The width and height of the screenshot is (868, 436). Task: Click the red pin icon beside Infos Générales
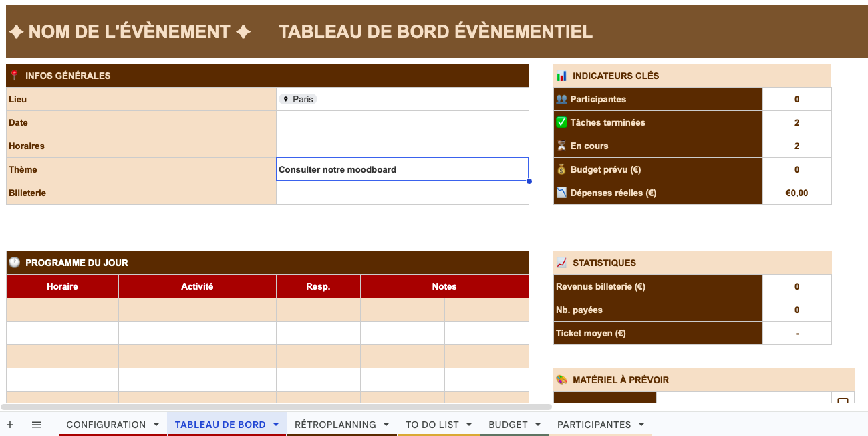tap(14, 76)
